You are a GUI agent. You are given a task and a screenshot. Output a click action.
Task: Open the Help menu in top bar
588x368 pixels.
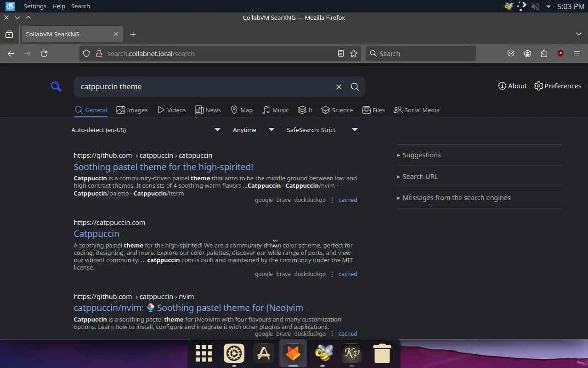coord(59,6)
